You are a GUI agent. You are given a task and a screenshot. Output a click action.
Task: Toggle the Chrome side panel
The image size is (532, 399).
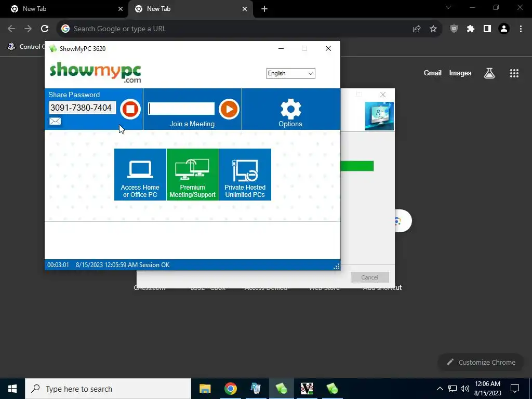pyautogui.click(x=487, y=29)
